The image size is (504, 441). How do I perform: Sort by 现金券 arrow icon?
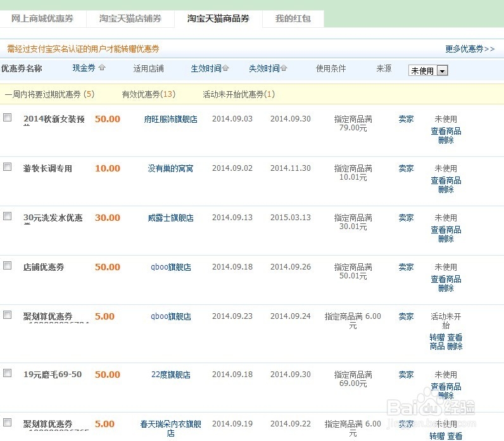click(x=102, y=68)
